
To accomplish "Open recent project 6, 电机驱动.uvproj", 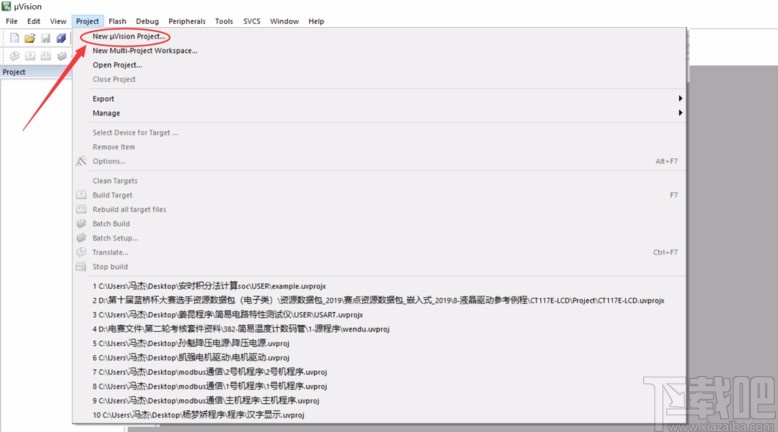I will [x=380, y=358].
